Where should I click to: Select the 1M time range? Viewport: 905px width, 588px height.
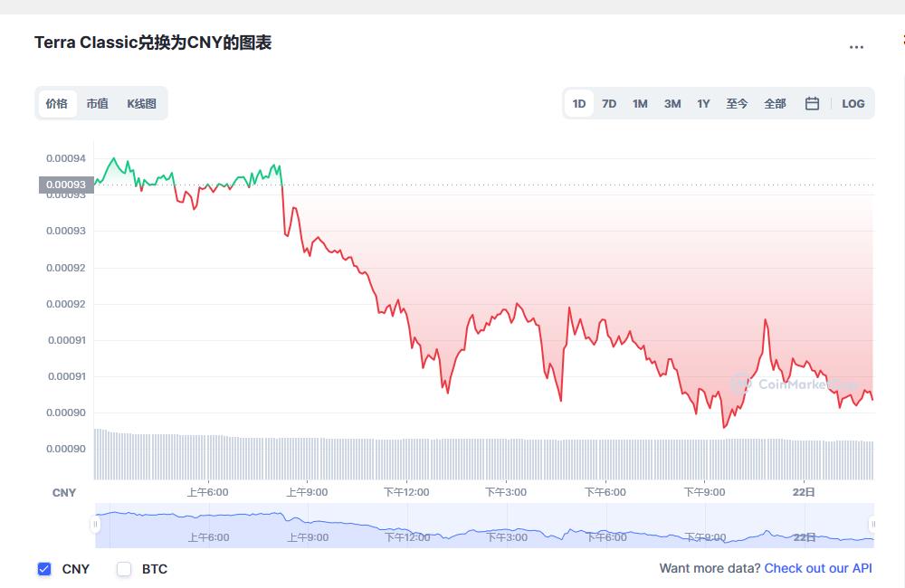coord(640,104)
